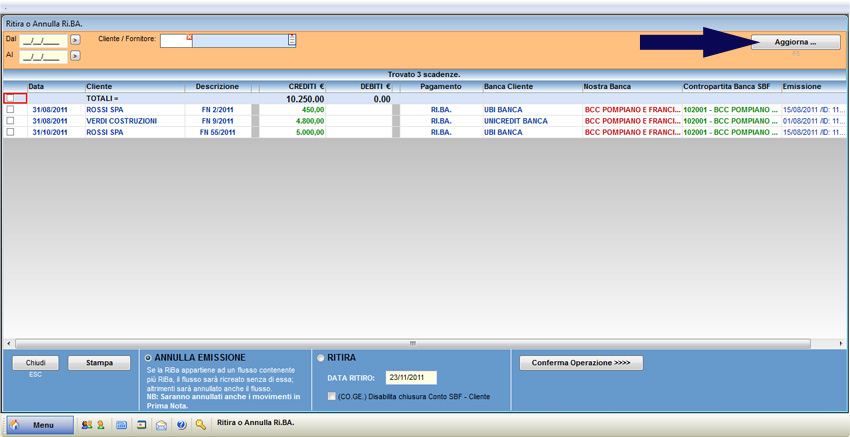Click the yellow key icon
The image size is (850, 437).
click(x=201, y=425)
